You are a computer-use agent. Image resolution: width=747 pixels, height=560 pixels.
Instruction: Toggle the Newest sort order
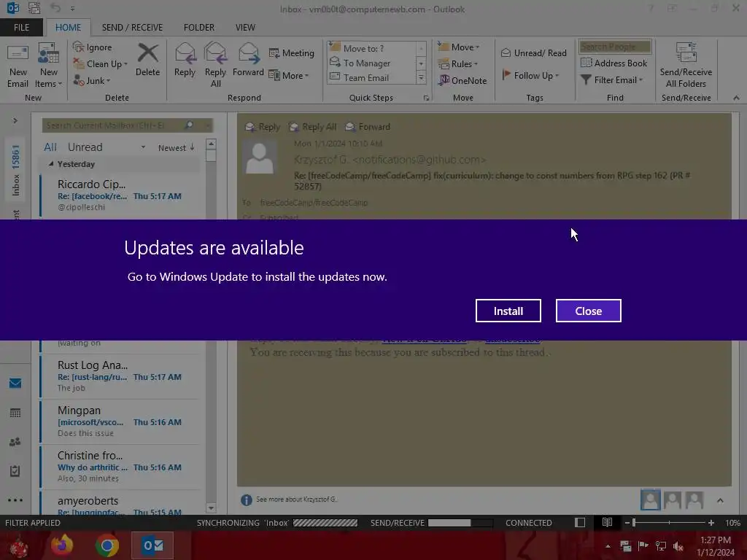click(x=176, y=147)
